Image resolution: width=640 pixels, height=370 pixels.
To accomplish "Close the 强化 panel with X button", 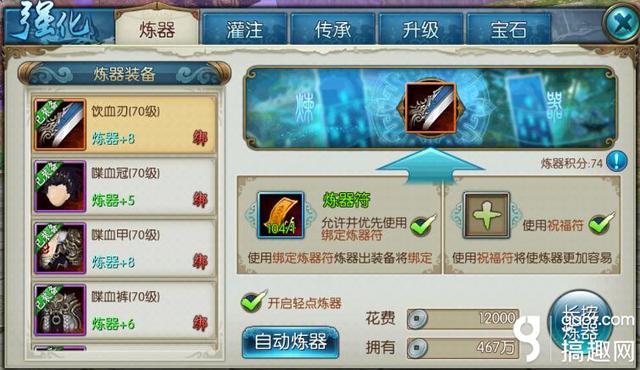I will pos(622,24).
